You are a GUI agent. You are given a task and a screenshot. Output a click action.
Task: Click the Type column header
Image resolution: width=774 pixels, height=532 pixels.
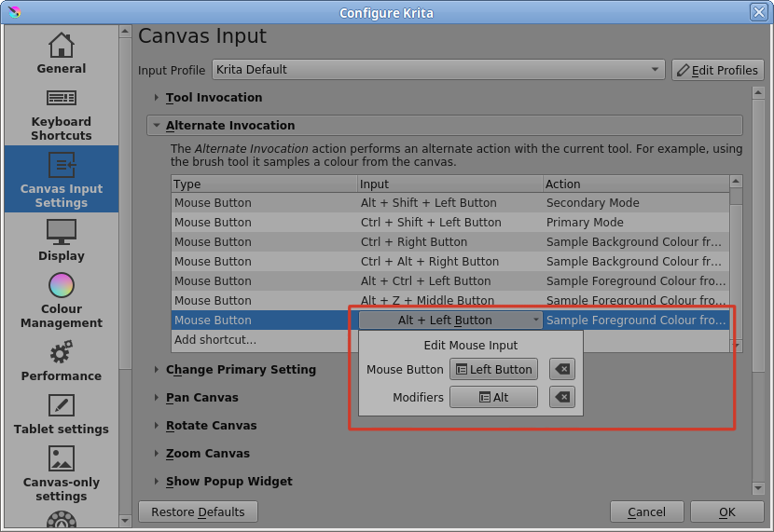(264, 184)
